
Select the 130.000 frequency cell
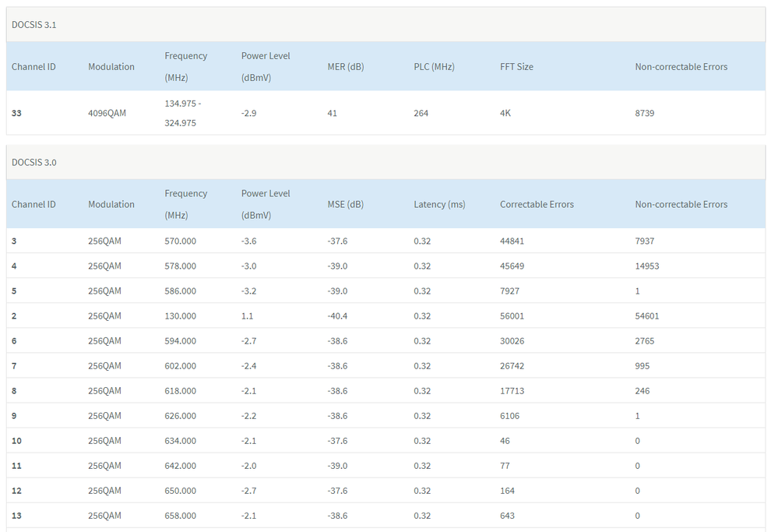pyautogui.click(x=180, y=316)
